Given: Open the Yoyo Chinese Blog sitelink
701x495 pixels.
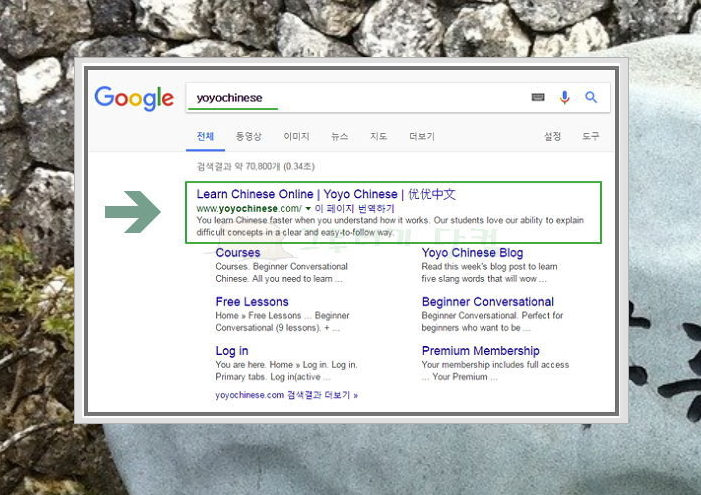Looking at the screenshot, I should [x=472, y=253].
